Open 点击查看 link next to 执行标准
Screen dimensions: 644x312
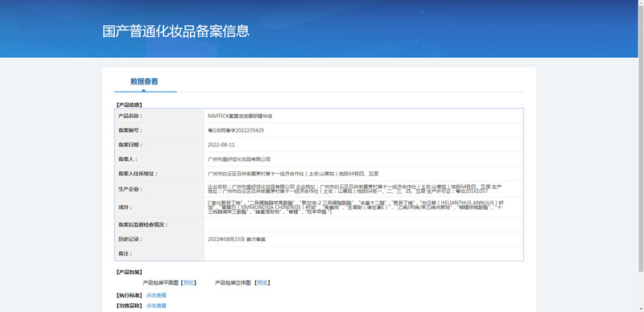156,295
